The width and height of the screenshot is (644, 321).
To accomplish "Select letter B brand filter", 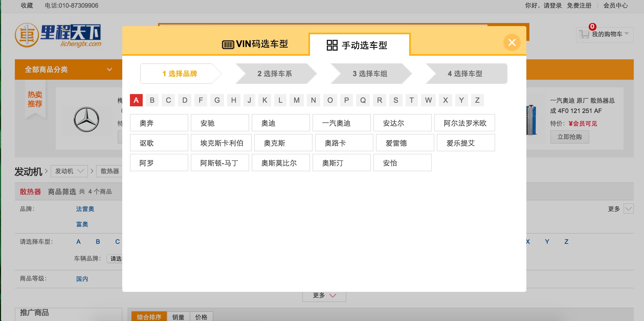I will point(152,100).
